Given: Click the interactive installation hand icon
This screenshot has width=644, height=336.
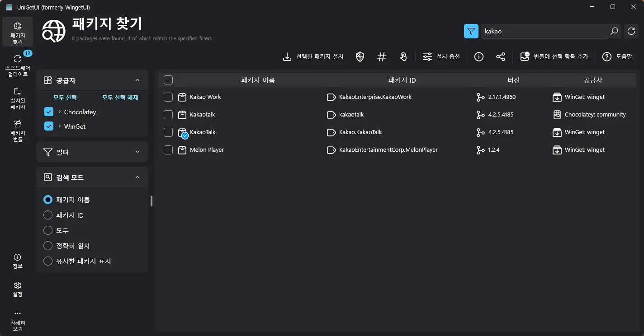Looking at the screenshot, I should (403, 56).
